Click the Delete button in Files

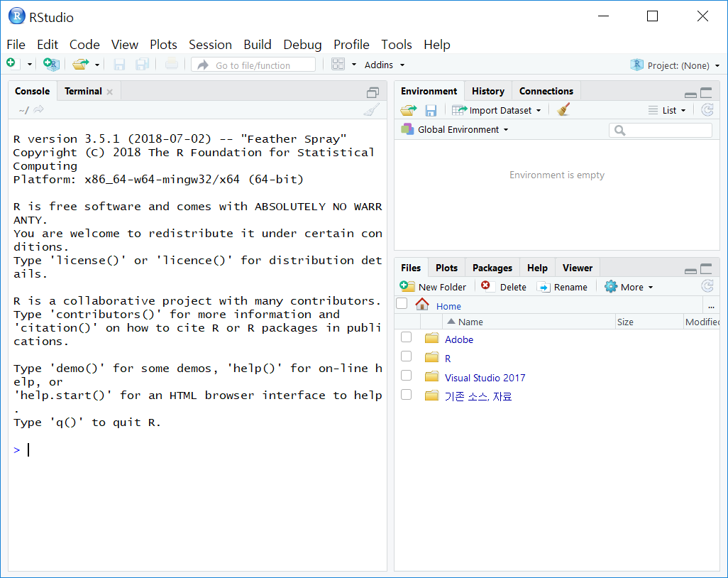(504, 287)
